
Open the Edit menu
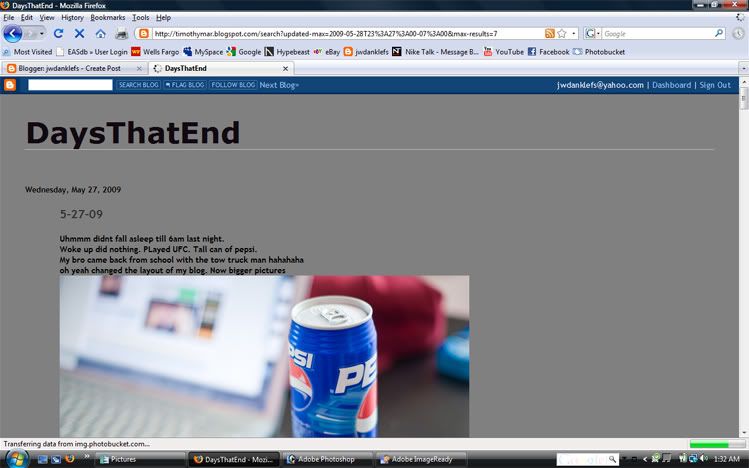27,18
